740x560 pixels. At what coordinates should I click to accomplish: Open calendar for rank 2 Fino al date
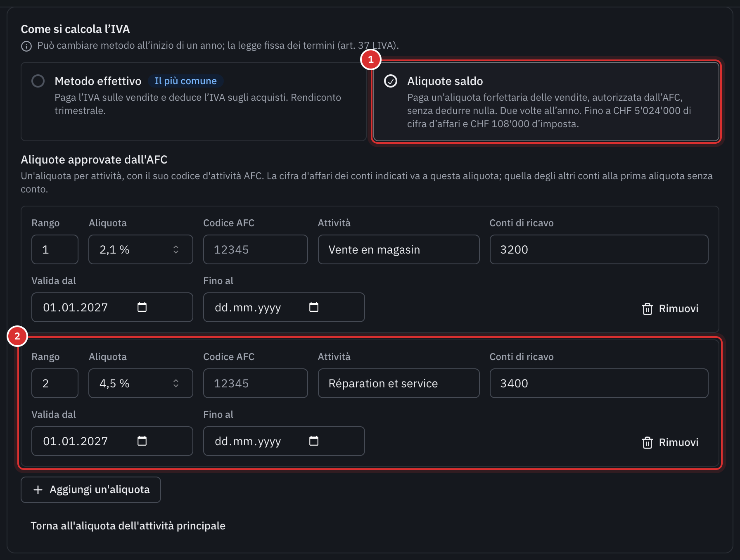tap(314, 441)
